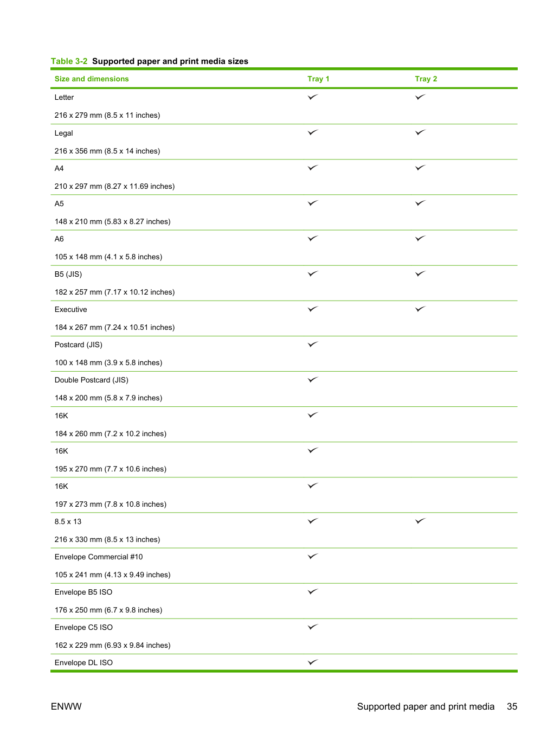Click the Tray 2 checkmark for 8.5 x 13
560x746 pixels.
click(x=421, y=521)
